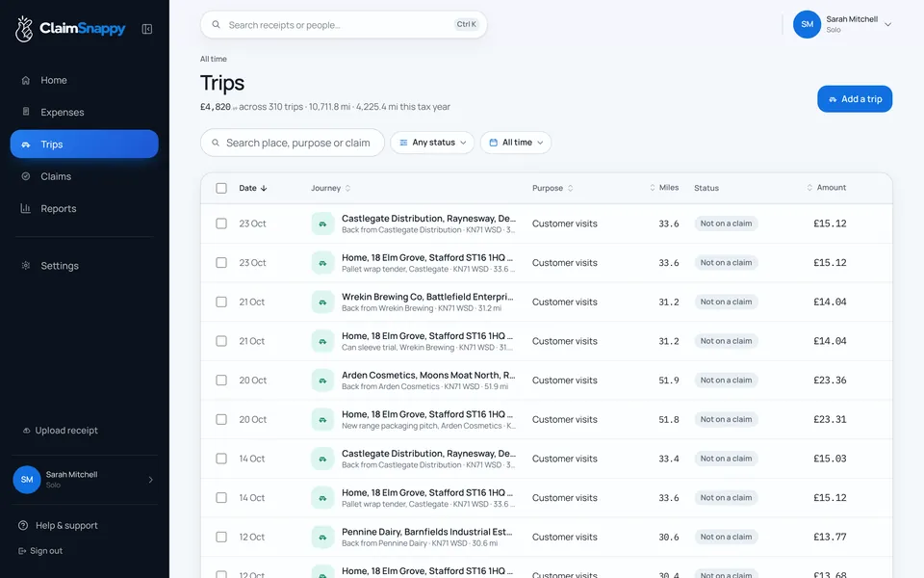Click 51.8 miles value

[x=669, y=419]
